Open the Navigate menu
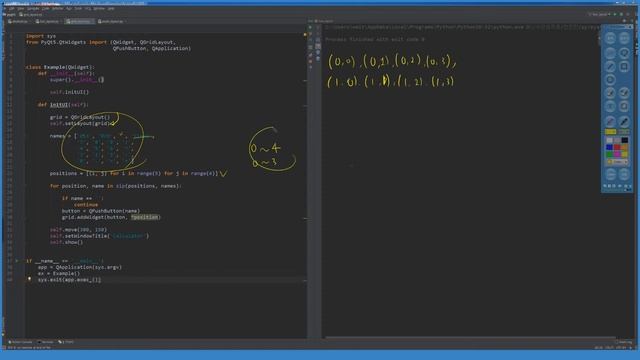 (33, 8)
